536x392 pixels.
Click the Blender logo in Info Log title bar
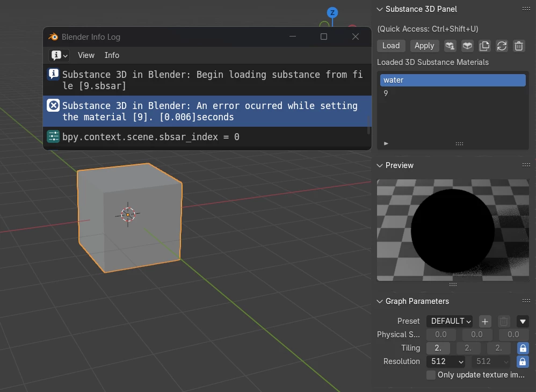(53, 37)
